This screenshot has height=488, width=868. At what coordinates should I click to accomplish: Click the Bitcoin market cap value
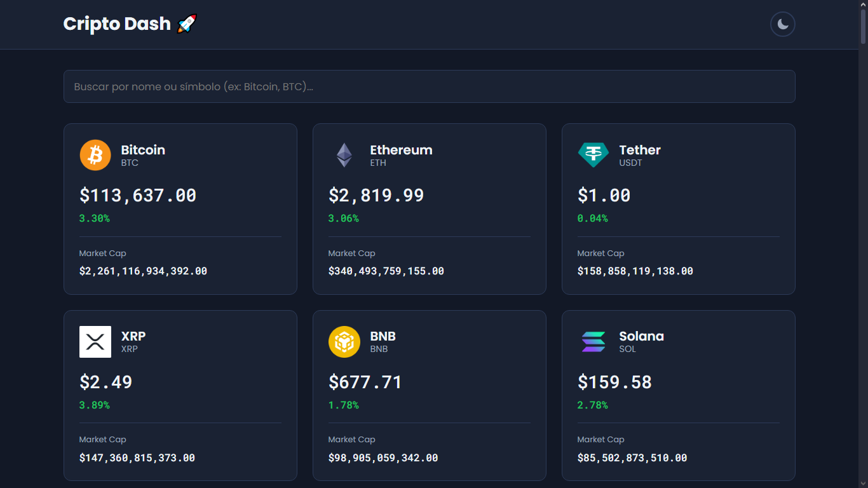(x=143, y=271)
